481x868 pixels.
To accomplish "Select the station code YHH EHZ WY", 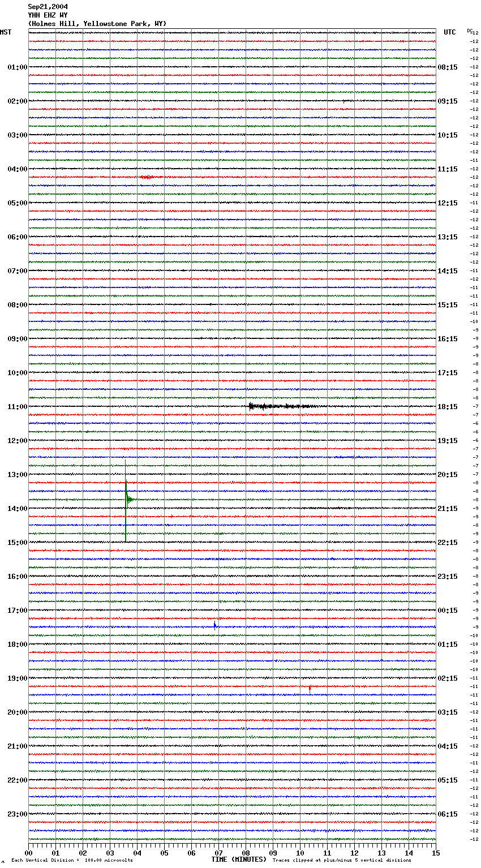I will tap(48, 15).
